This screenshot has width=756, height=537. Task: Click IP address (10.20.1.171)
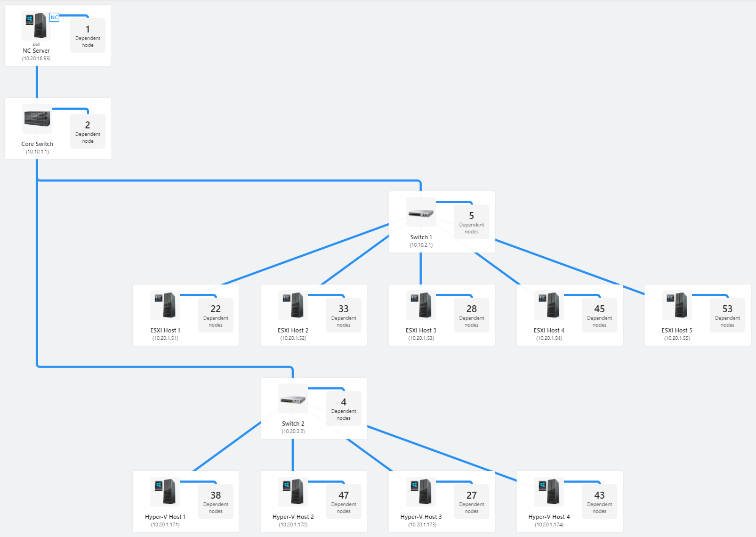click(165, 525)
